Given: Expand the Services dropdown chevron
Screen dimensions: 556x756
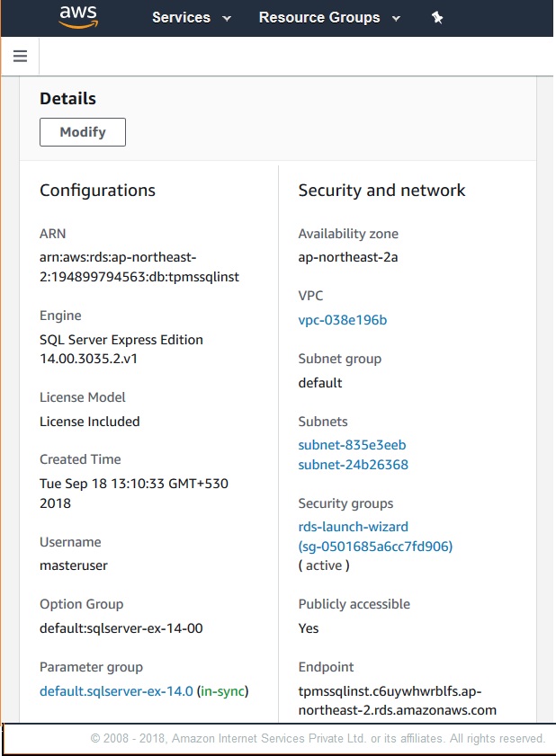Looking at the screenshot, I should [227, 17].
